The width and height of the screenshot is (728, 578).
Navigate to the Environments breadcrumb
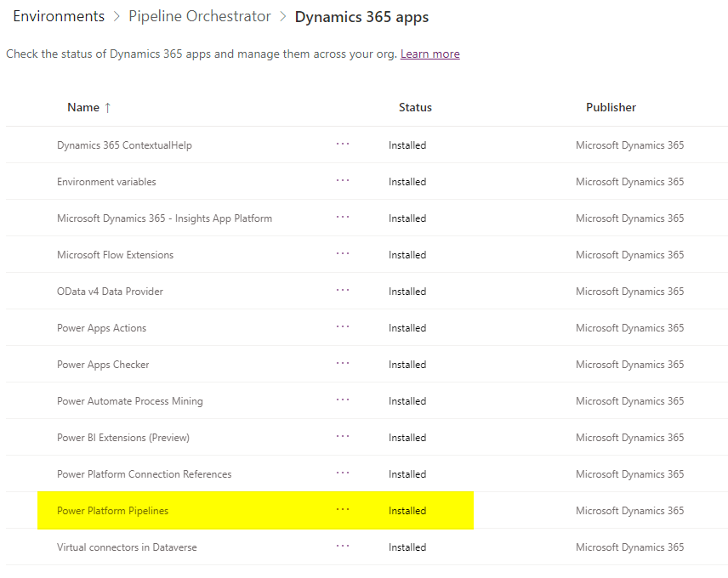click(x=59, y=15)
